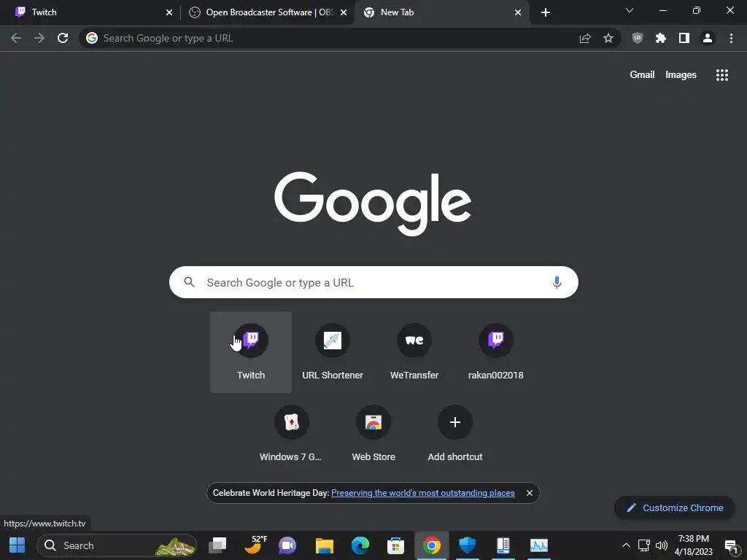Open the Gmail link
Screen dimensions: 747x560
coord(642,75)
